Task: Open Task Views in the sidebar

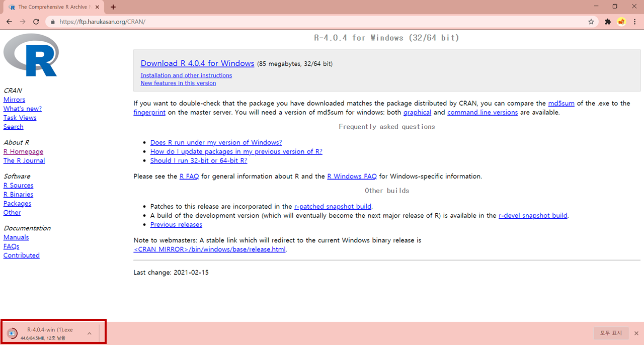Action: 20,118
